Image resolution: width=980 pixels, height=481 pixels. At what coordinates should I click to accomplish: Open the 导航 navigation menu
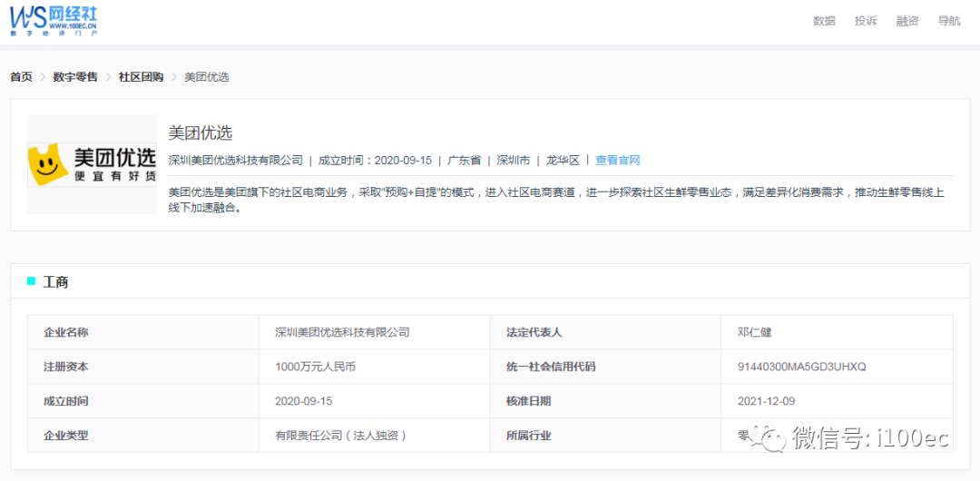pos(949,21)
